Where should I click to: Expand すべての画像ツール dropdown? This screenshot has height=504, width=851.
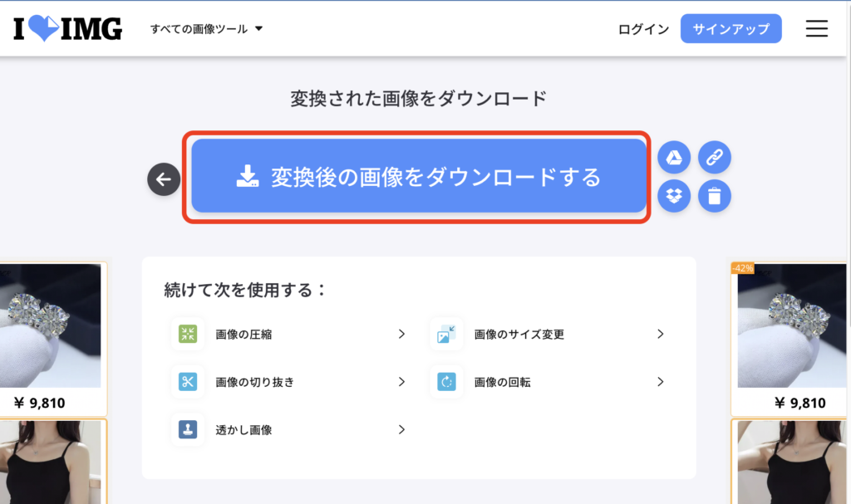(x=206, y=29)
